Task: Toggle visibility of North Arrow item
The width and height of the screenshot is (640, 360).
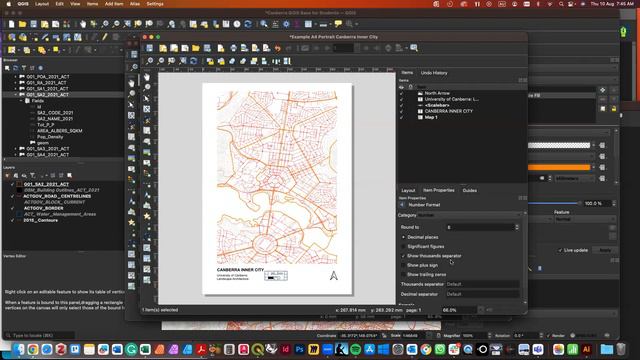Action: [402, 93]
